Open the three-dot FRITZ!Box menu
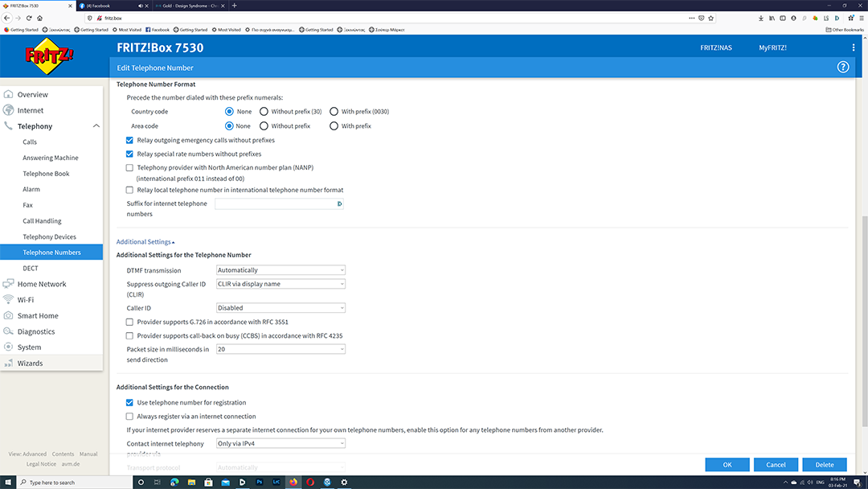This screenshot has width=868, height=489. click(853, 47)
